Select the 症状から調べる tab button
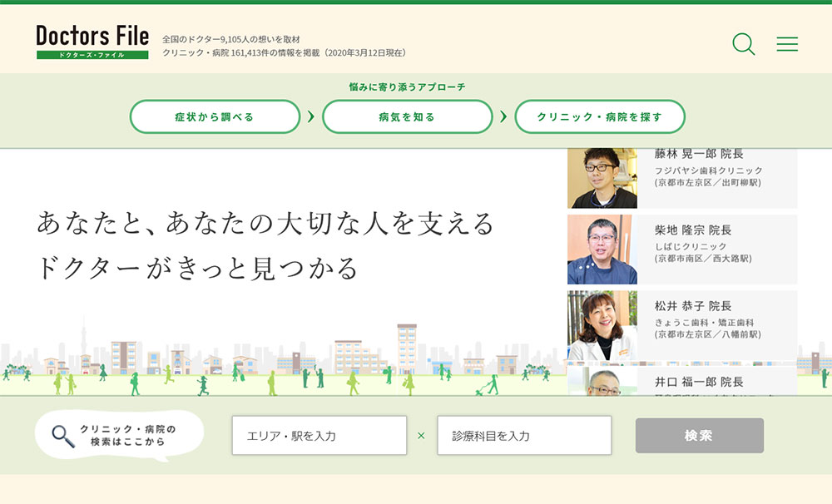This screenshot has height=504, width=832. (x=215, y=116)
